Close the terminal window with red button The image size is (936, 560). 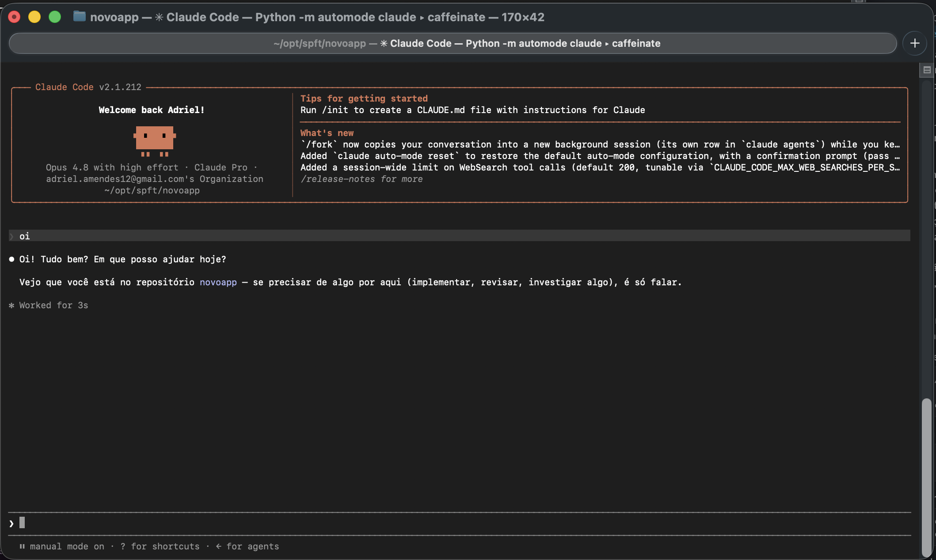tap(14, 17)
